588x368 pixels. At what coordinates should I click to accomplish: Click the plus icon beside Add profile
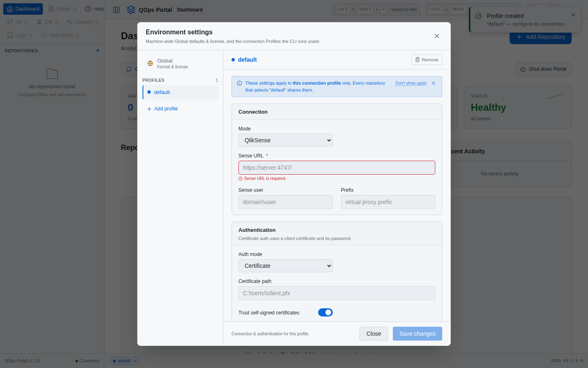tap(149, 109)
